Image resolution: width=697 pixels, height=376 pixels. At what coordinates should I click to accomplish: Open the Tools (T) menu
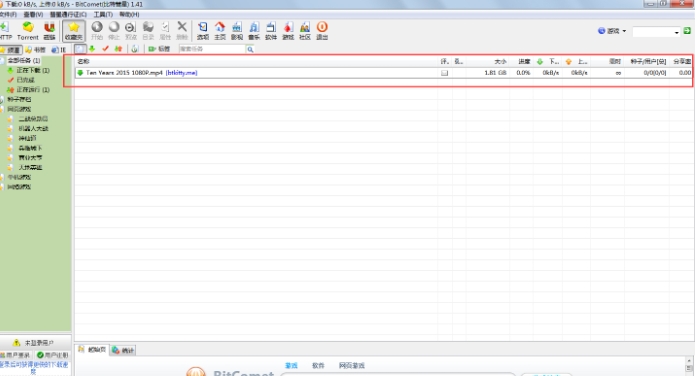[103, 14]
